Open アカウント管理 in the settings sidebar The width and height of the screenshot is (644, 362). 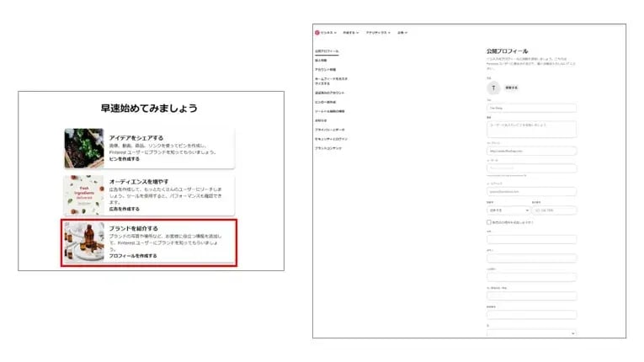[x=325, y=69]
